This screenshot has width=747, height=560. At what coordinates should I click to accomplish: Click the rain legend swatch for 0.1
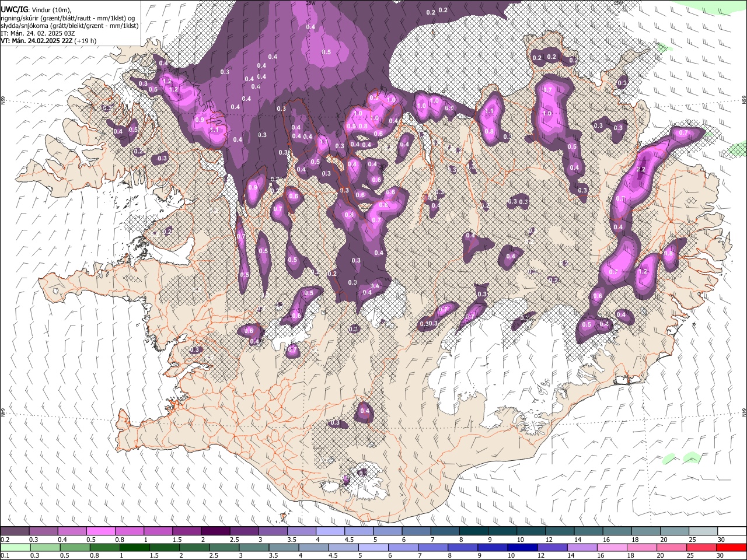(15, 548)
